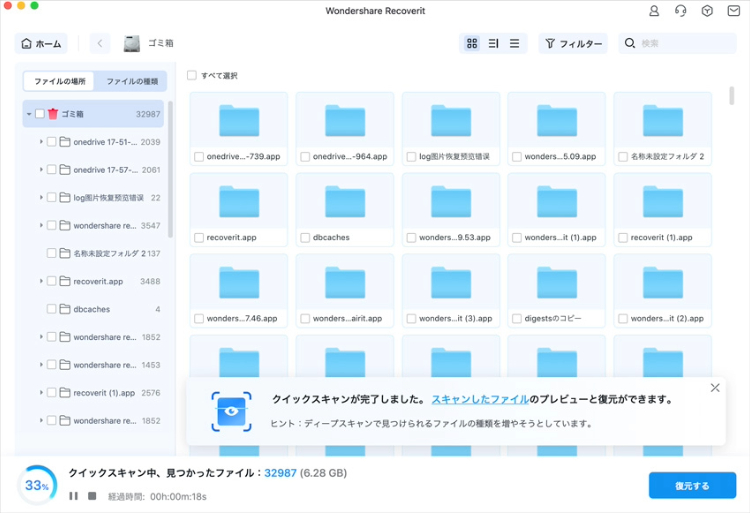Screen dimensions: 750x513
Task: Switch to ファイルの種類 tab
Action: click(x=132, y=81)
